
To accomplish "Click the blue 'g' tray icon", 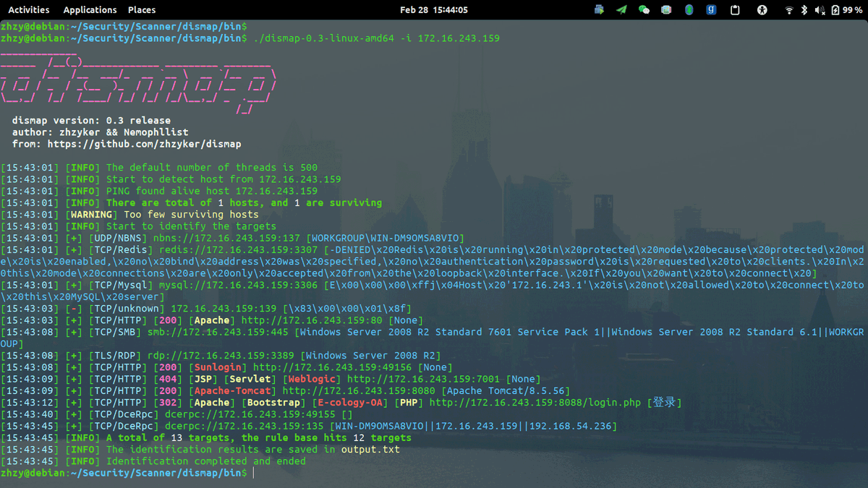I will point(712,10).
